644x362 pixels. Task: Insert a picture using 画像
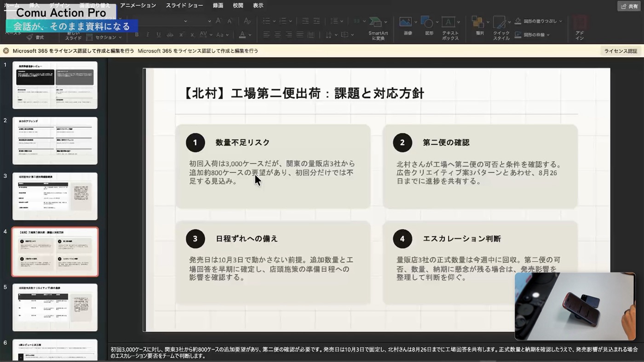[408, 27]
